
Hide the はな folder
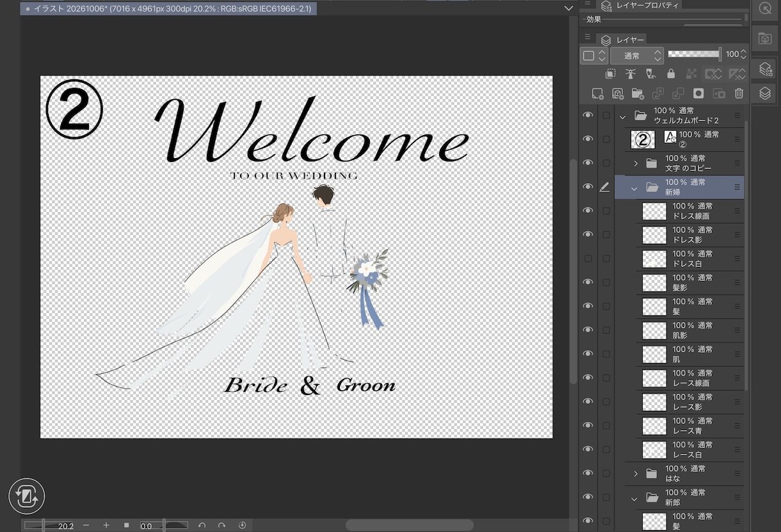pyautogui.click(x=588, y=473)
